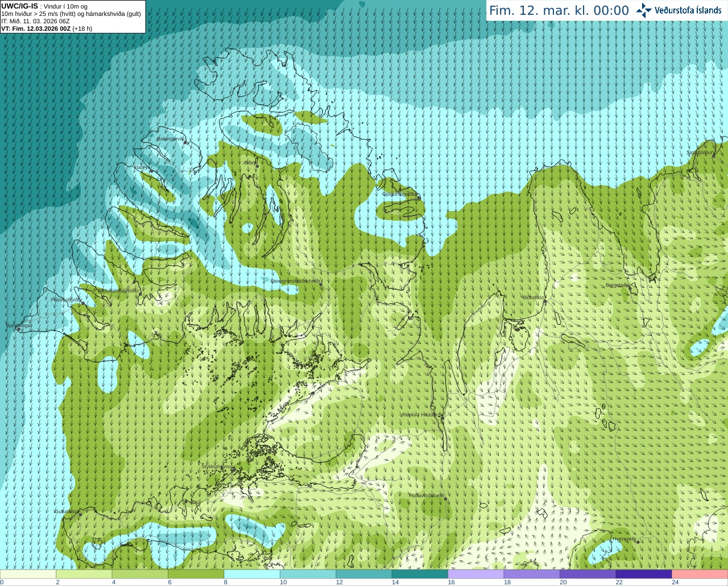This screenshot has height=586, width=728.
Task: Click the Stykkishólmur station label
Action: [217, 466]
